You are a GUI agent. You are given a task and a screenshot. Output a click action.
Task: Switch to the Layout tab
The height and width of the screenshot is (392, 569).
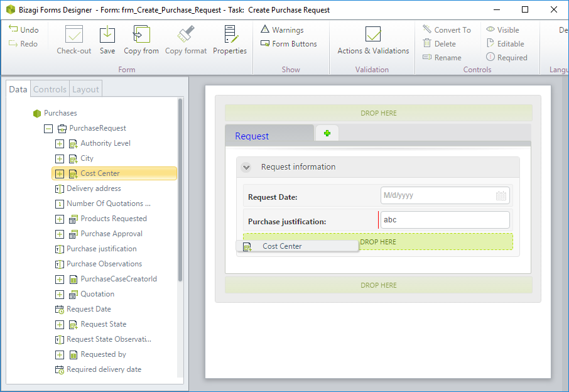pyautogui.click(x=85, y=89)
